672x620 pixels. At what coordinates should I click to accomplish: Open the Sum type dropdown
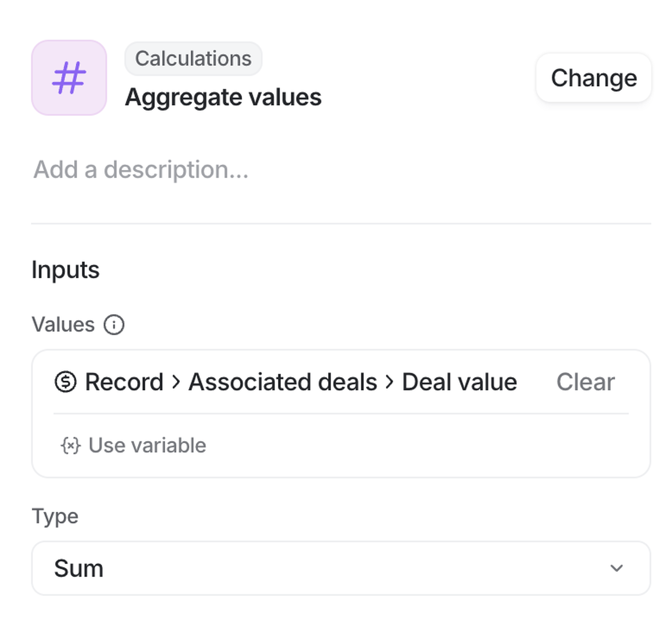pyautogui.click(x=341, y=568)
